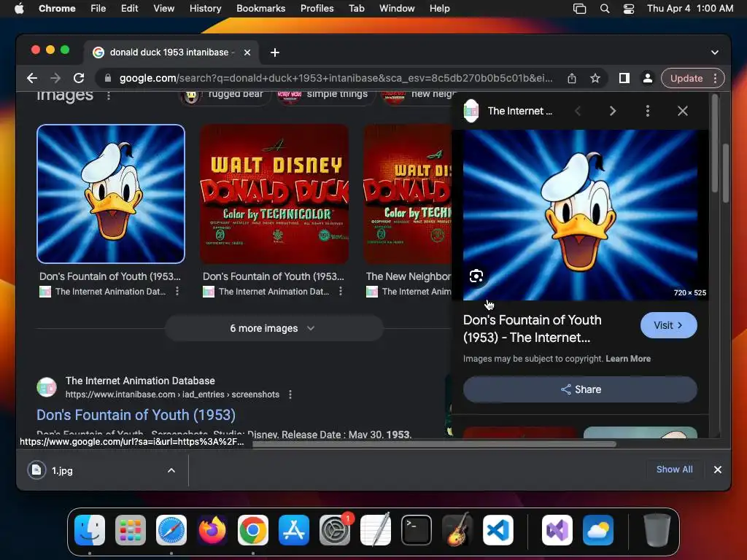Reload the current page
The height and width of the screenshot is (560, 747).
(79, 78)
